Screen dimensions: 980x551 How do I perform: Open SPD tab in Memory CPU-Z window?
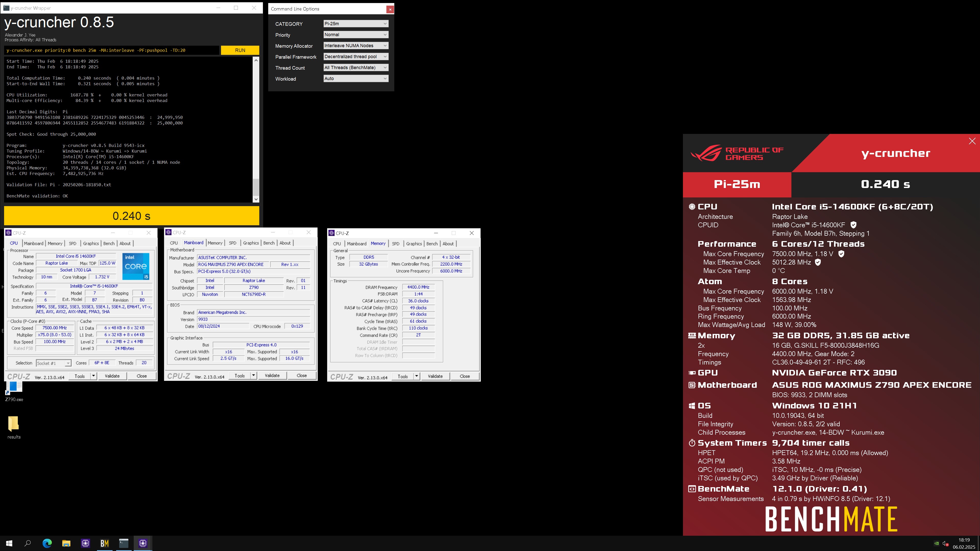point(396,244)
